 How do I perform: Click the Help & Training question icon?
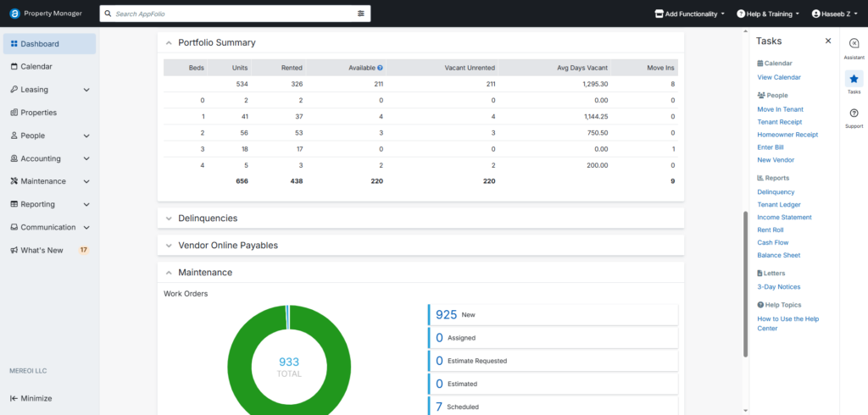[x=741, y=14]
